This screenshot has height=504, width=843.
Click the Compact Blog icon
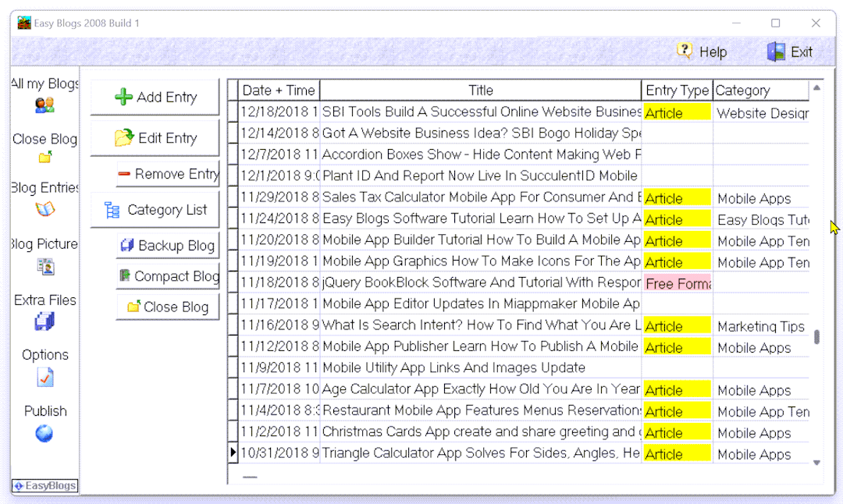(x=125, y=275)
